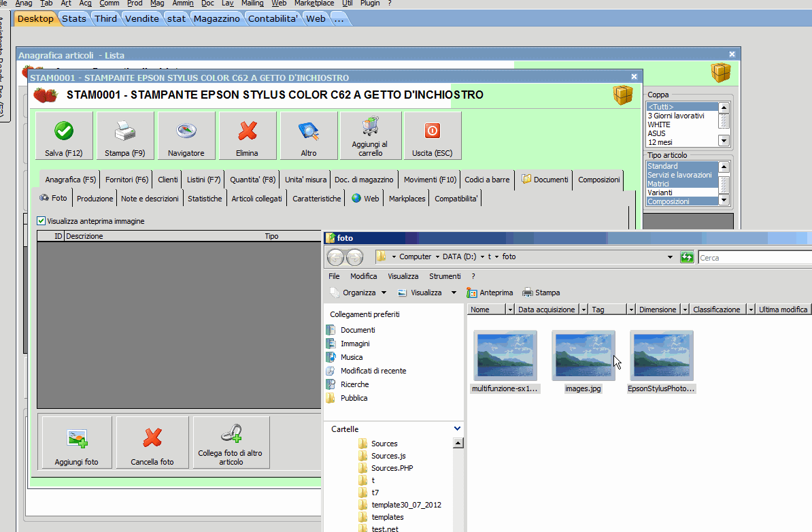Toggle Visualizza anteprima immagine checkbox

(41, 220)
